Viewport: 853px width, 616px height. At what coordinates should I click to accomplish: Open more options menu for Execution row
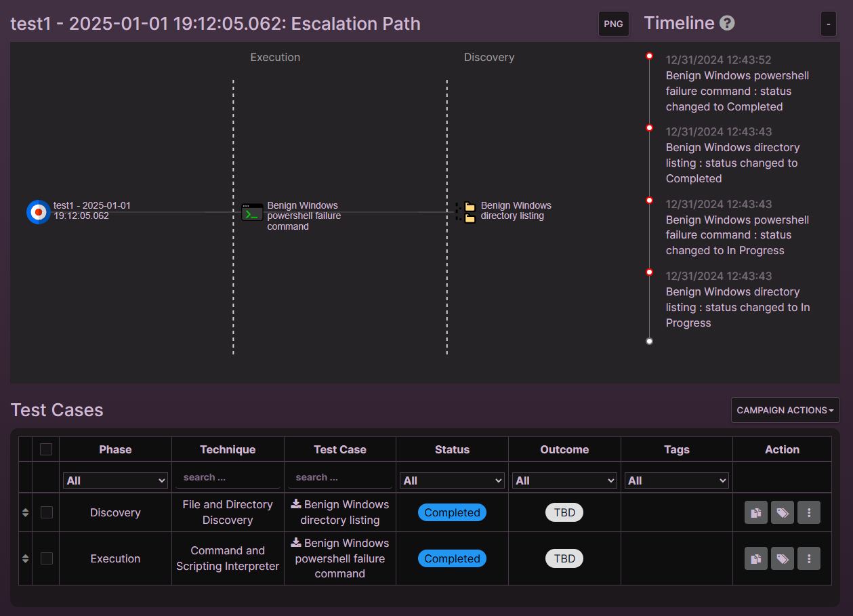click(x=809, y=559)
